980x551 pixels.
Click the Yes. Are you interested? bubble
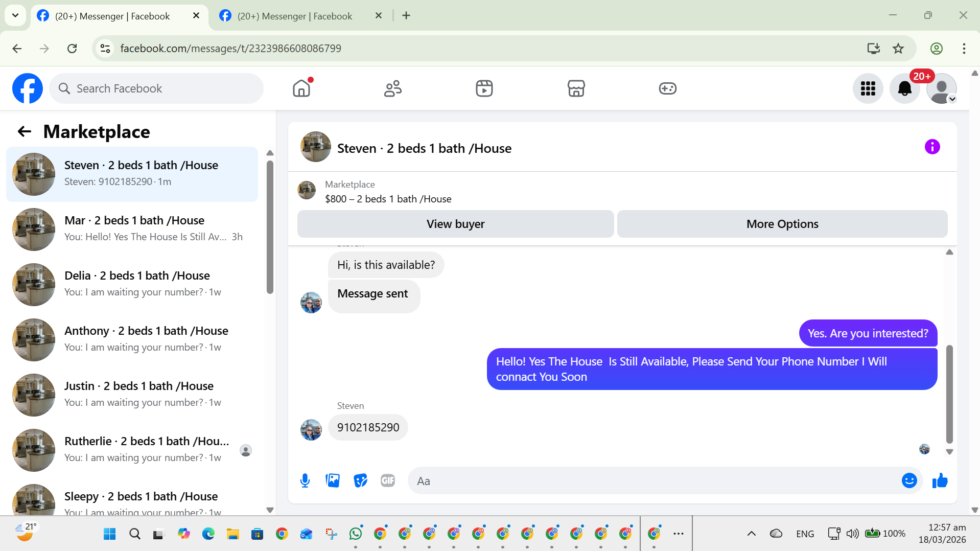pos(868,333)
